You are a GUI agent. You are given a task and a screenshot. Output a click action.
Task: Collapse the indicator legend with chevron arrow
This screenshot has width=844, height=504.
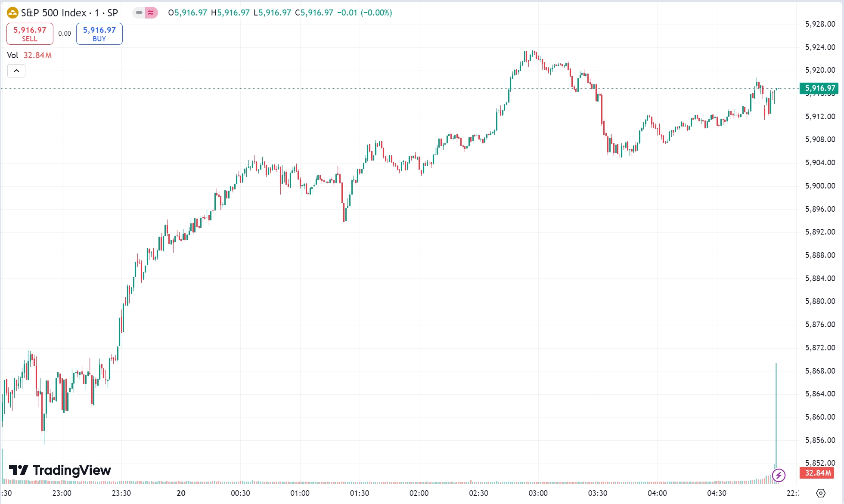[16, 71]
